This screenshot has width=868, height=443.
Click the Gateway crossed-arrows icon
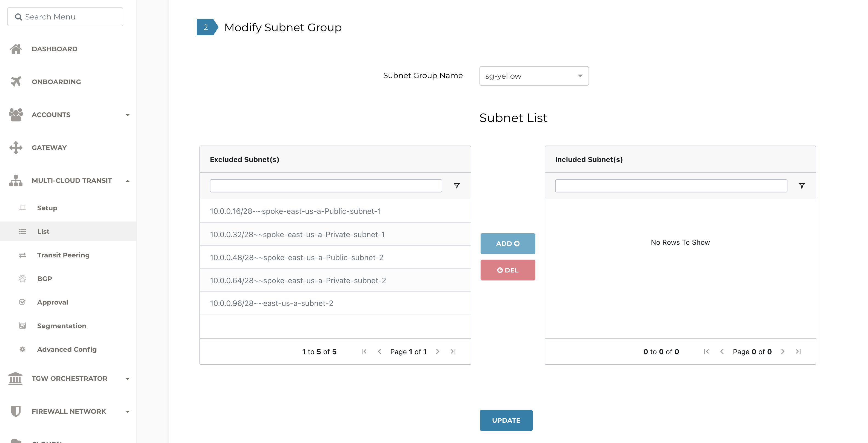(x=16, y=148)
